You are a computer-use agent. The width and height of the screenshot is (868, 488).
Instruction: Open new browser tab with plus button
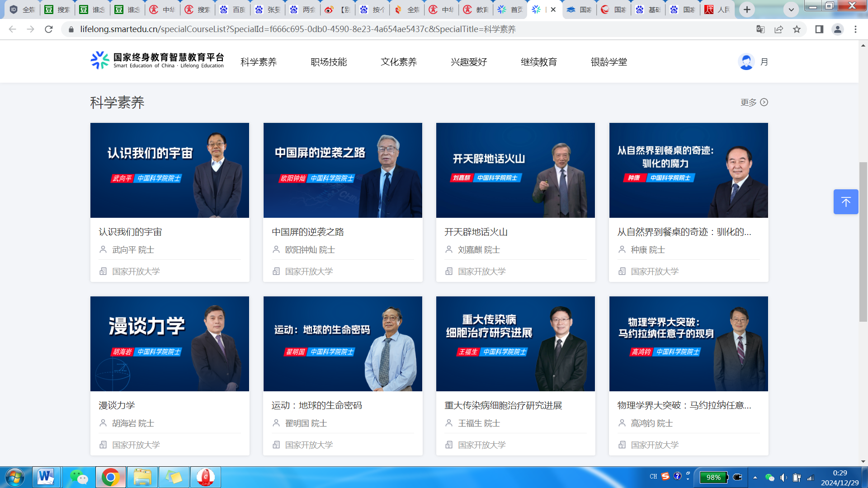point(747,9)
